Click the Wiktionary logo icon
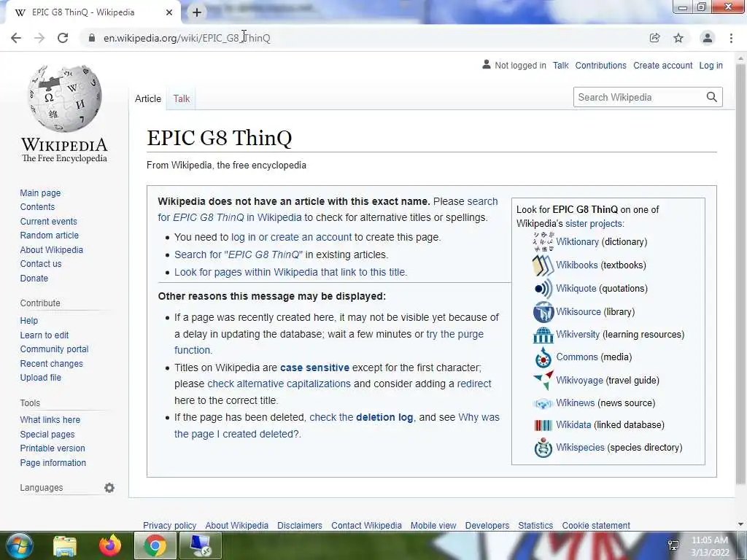This screenshot has width=747, height=560. pos(543,242)
